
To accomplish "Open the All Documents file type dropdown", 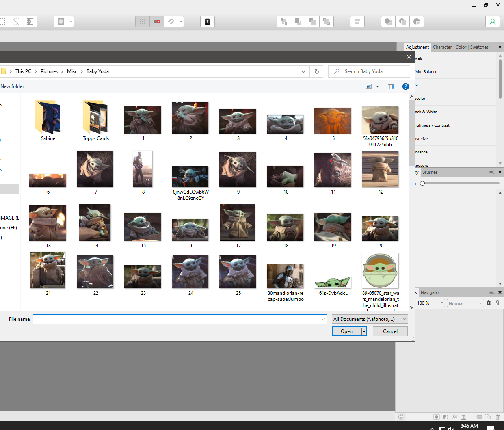I will point(370,319).
